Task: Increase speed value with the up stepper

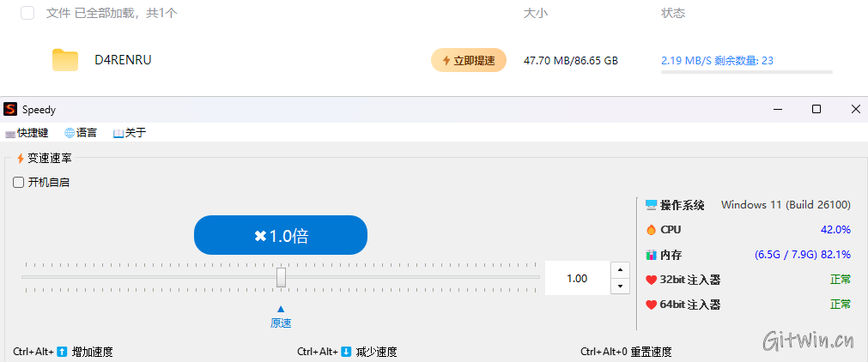Action: click(620, 270)
